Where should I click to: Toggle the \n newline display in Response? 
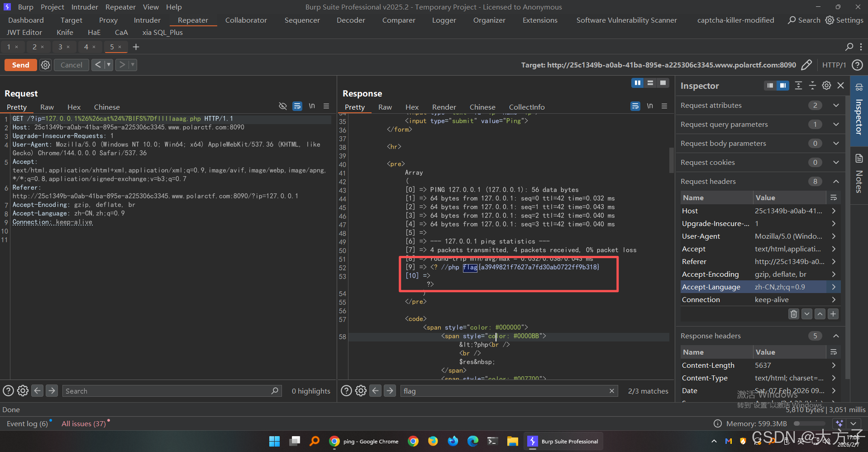point(650,106)
